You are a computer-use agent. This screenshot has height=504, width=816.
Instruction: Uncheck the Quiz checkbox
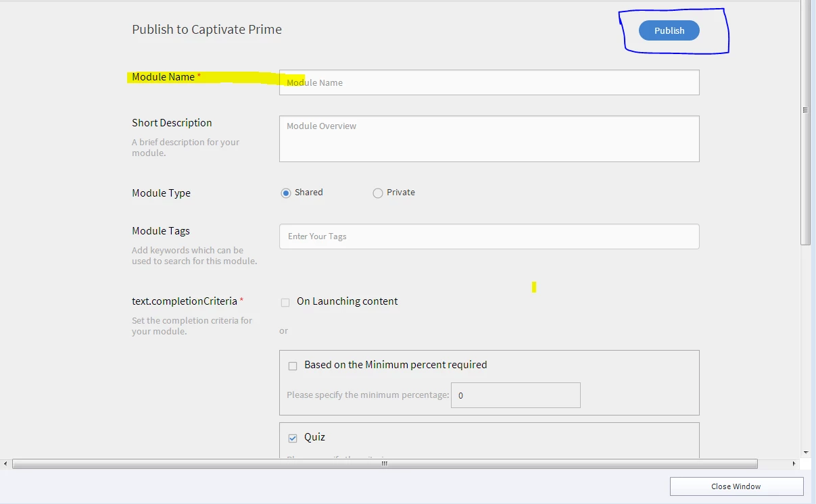(x=293, y=438)
